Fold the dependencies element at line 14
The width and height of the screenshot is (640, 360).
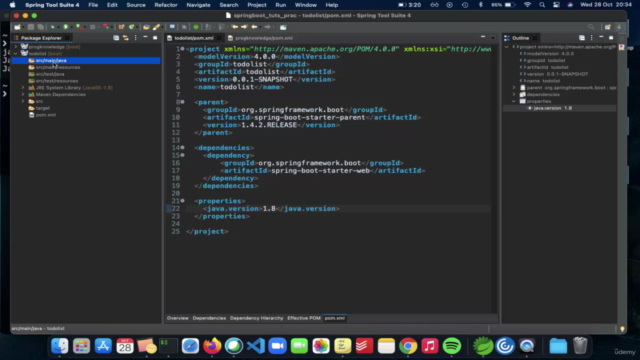click(x=182, y=148)
